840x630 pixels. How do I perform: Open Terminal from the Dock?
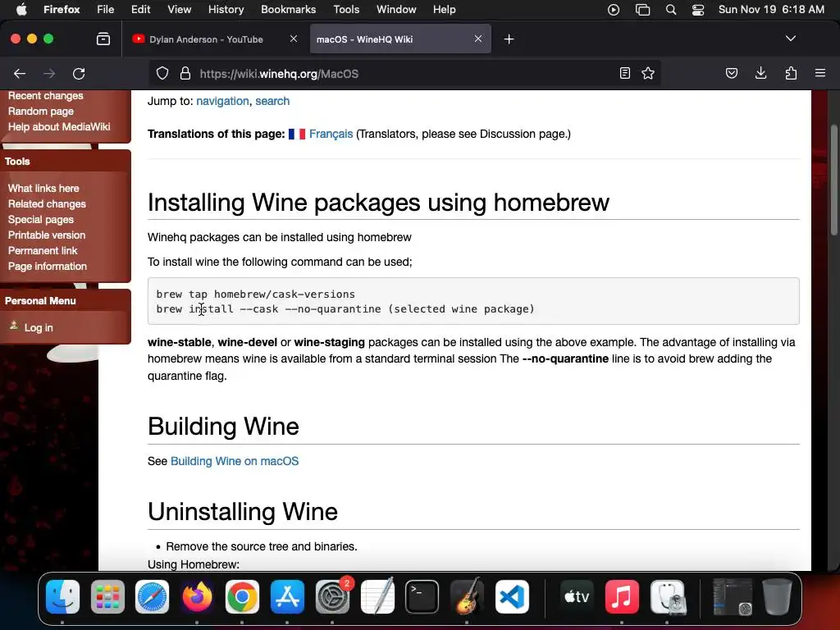pos(422,597)
